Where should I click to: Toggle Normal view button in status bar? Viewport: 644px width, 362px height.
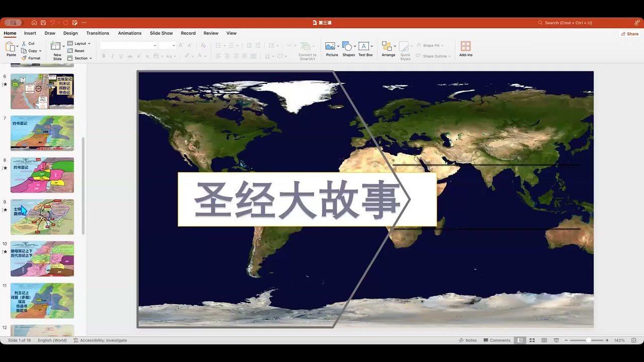tap(520, 340)
